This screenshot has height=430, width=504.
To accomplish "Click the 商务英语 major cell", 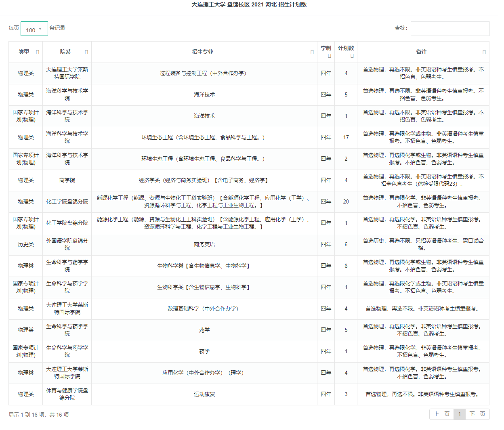I will (204, 245).
